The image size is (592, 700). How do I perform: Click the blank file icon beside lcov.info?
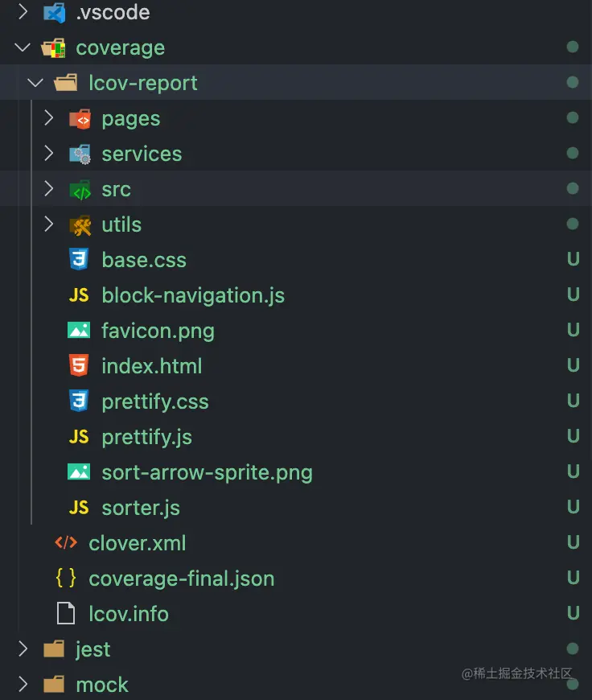[66, 614]
